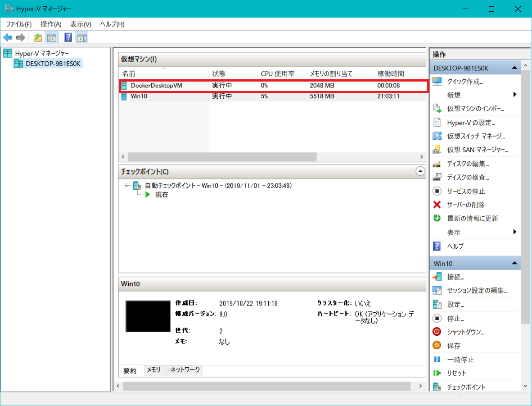Select the 自動チェックポイント - Win10 entry
Viewport: 532px width, 406px height.
(218, 186)
